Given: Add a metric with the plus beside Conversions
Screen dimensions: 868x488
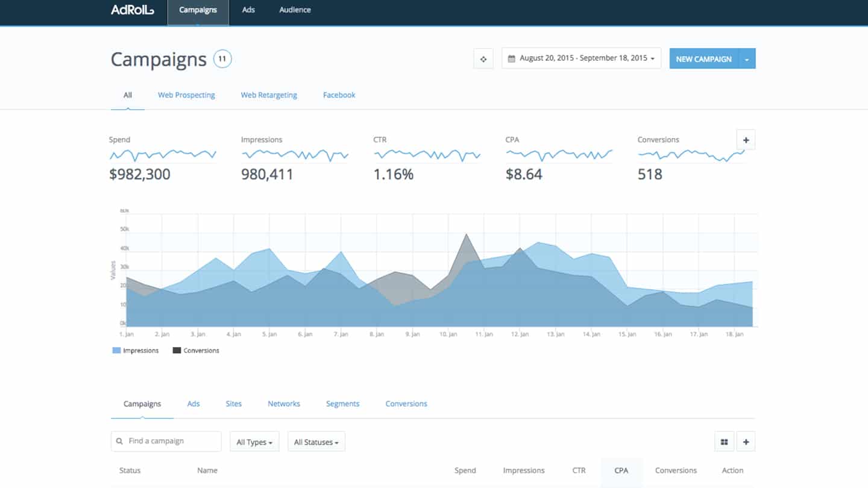Looking at the screenshot, I should tap(746, 140).
